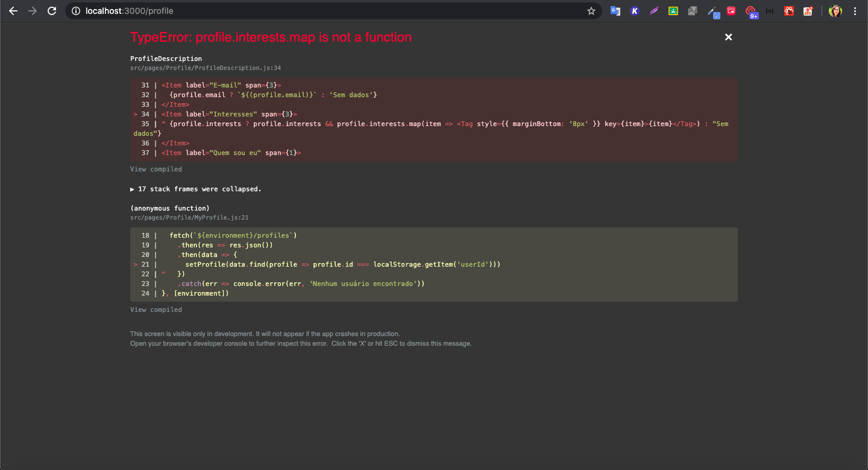Open the magic wand screenshot extension
The height and width of the screenshot is (470, 868).
click(712, 10)
